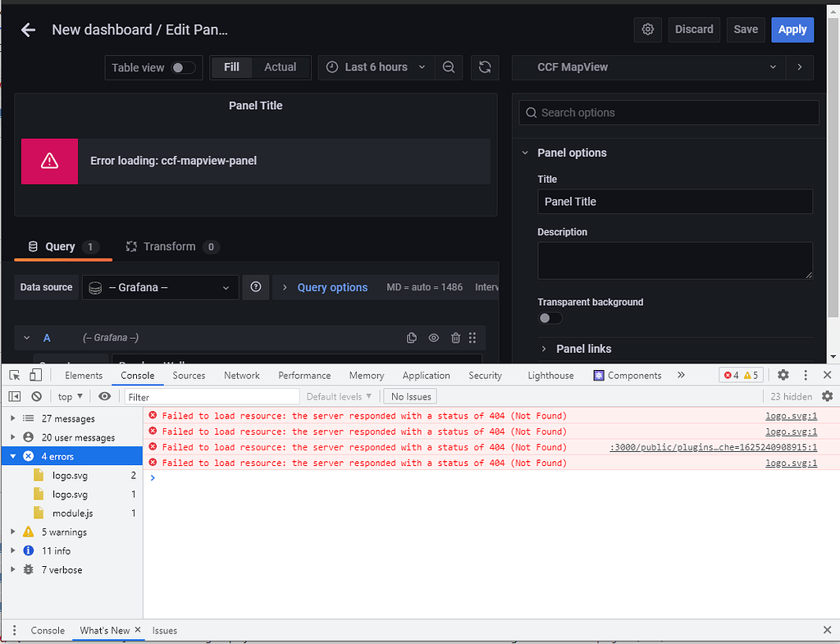
Task: Open dashboard settings with the gear icon
Action: click(647, 30)
